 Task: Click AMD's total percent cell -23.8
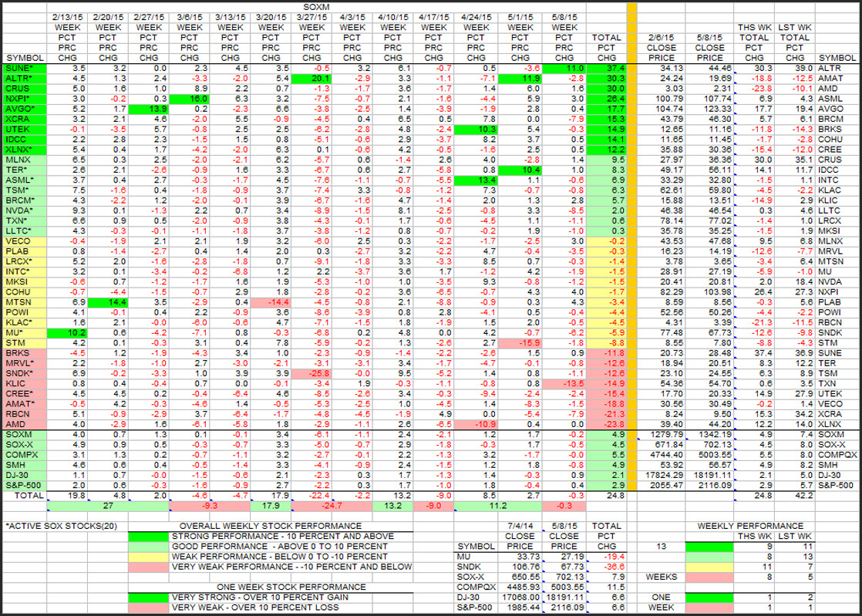606,424
